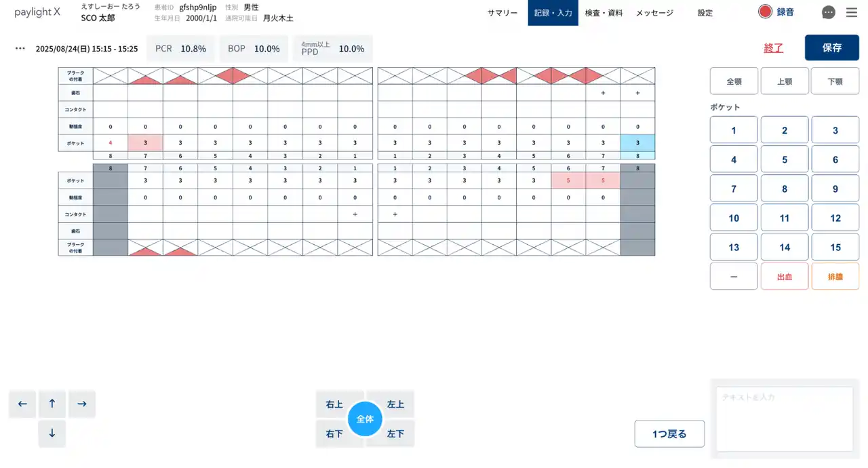The height and width of the screenshot is (468, 868).
Task: Click the テキストを入力 text field
Action: [785, 418]
